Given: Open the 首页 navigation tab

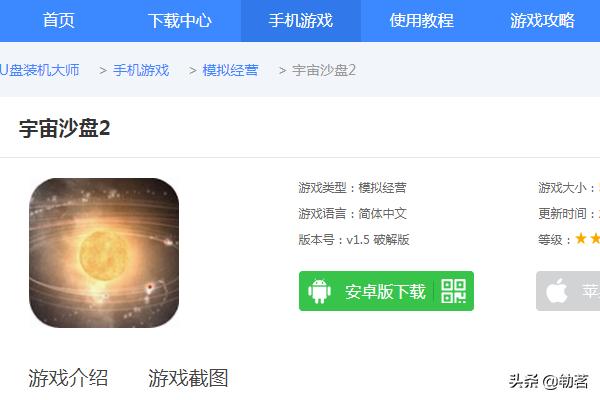Looking at the screenshot, I should [58, 20].
